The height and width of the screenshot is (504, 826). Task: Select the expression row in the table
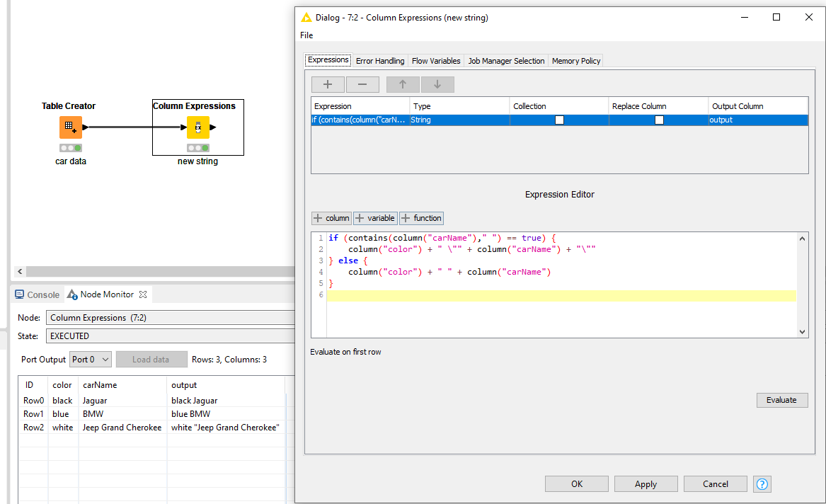click(559, 120)
